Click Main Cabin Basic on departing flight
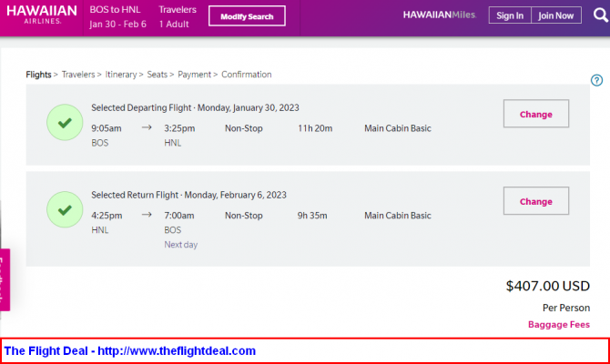The height and width of the screenshot is (364, 610). (x=398, y=128)
